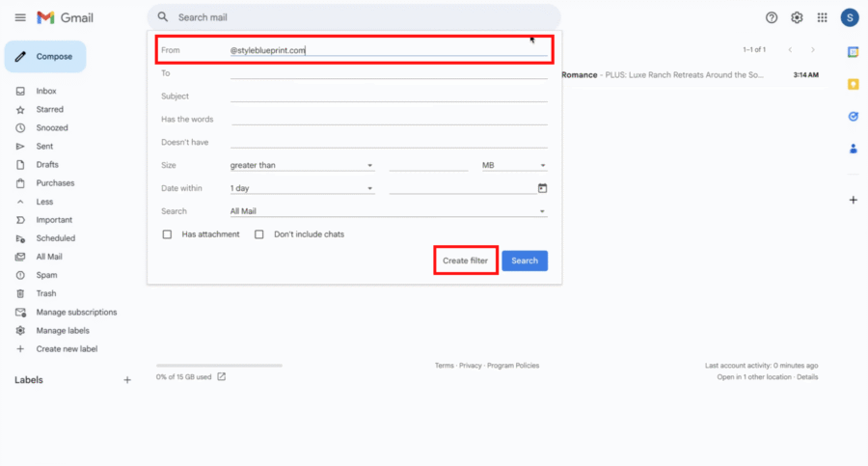The width and height of the screenshot is (868, 466).
Task: Open the Program Policies link
Action: click(513, 366)
